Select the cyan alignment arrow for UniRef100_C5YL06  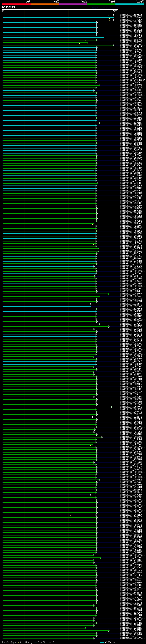pos(53,37)
